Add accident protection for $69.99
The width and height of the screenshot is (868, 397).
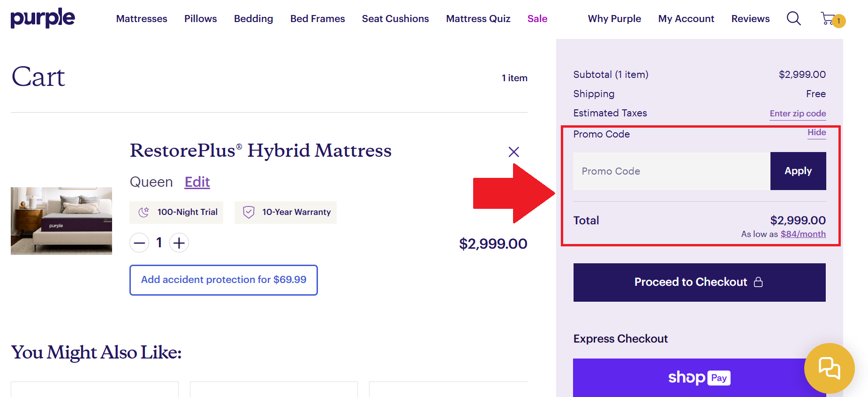tap(224, 280)
